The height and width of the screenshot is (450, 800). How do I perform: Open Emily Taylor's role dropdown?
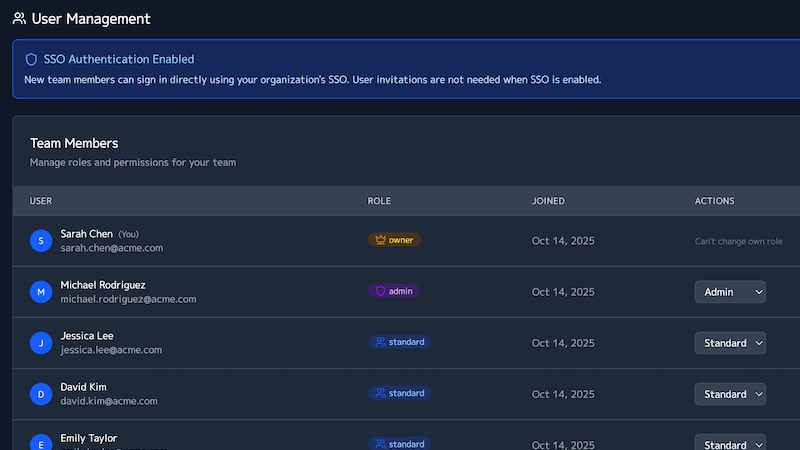(x=730, y=443)
